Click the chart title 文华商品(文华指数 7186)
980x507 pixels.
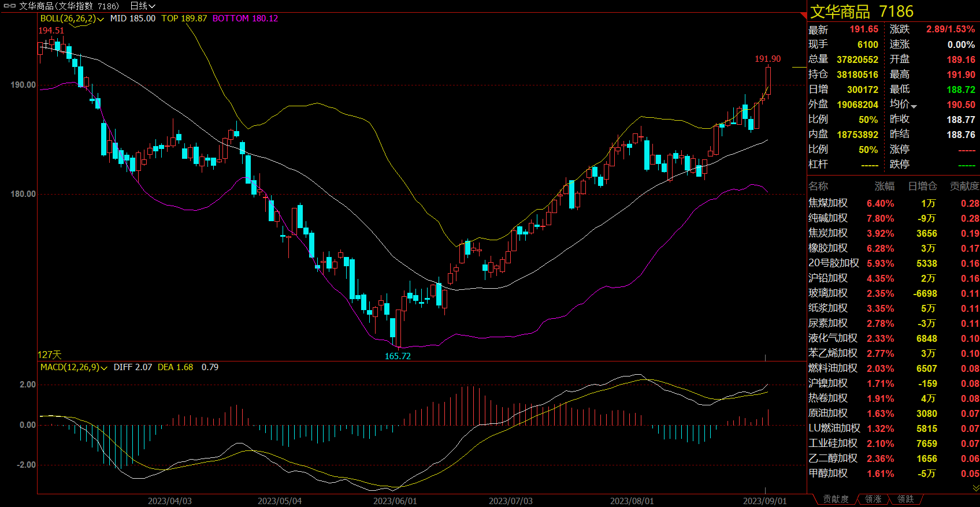69,6
